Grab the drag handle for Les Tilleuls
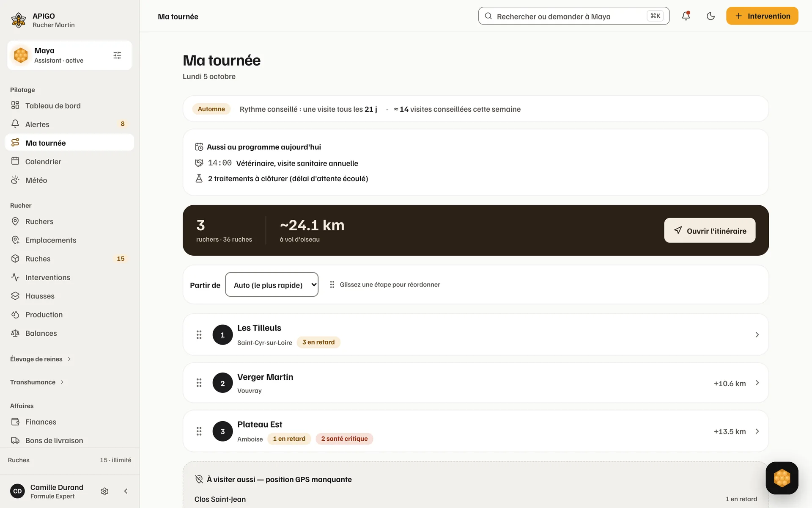Image resolution: width=812 pixels, height=508 pixels. pos(199,335)
